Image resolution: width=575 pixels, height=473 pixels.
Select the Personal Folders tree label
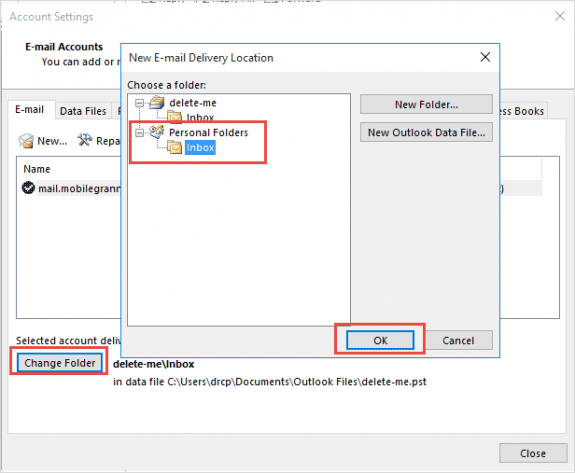208,132
